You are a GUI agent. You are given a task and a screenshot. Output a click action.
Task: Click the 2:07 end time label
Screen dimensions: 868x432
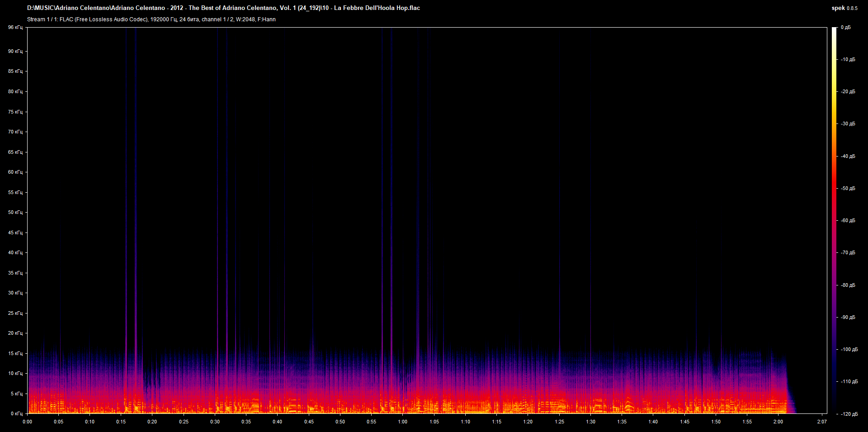point(822,422)
